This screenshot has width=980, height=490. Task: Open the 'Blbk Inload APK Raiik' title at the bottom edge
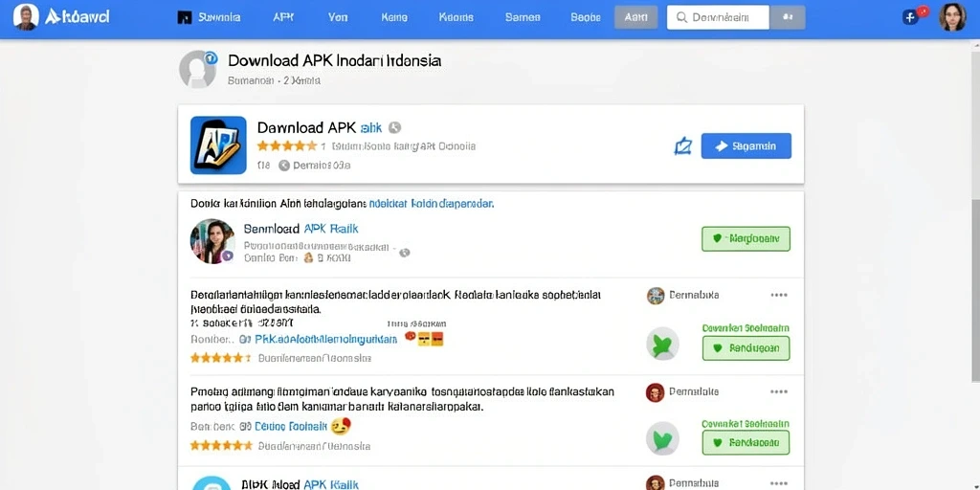tap(300, 484)
